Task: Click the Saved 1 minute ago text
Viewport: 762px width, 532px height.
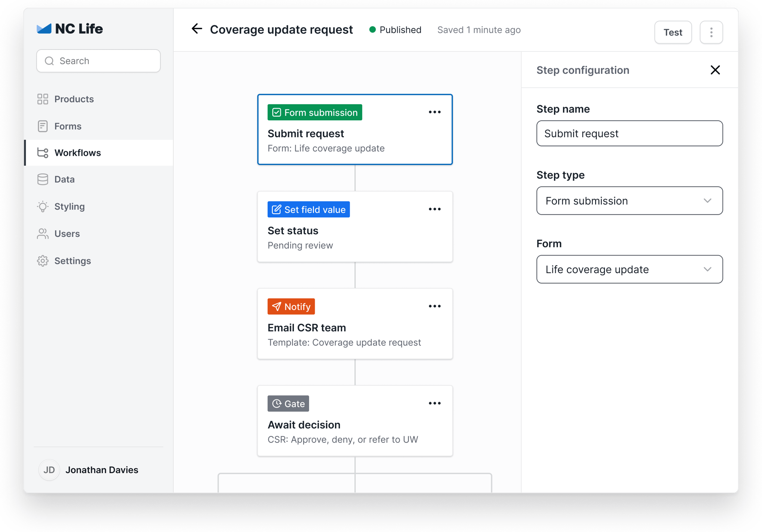Action: (x=479, y=30)
